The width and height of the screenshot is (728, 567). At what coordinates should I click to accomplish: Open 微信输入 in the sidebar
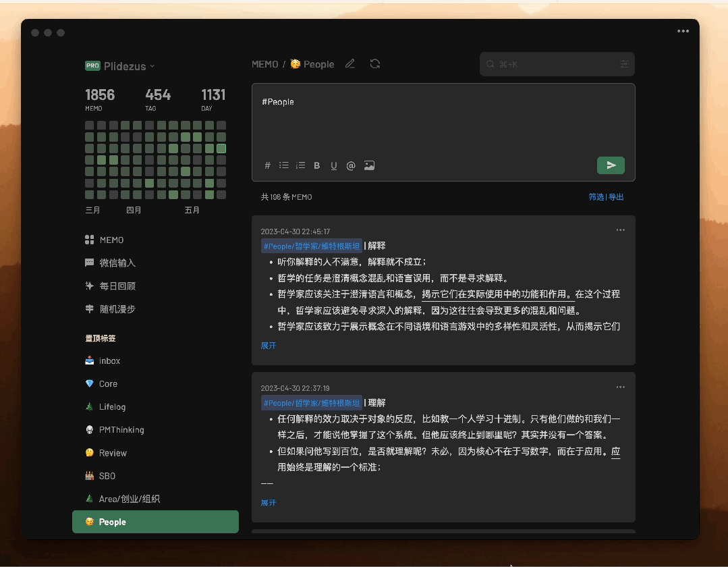point(110,263)
